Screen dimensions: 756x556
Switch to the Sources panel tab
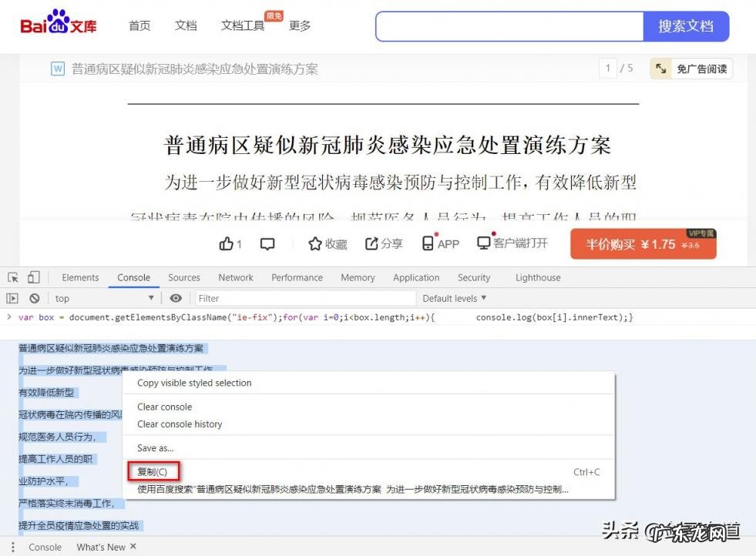[184, 277]
